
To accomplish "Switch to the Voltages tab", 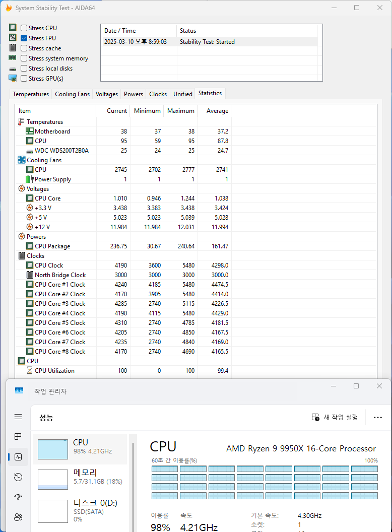I will tap(107, 94).
